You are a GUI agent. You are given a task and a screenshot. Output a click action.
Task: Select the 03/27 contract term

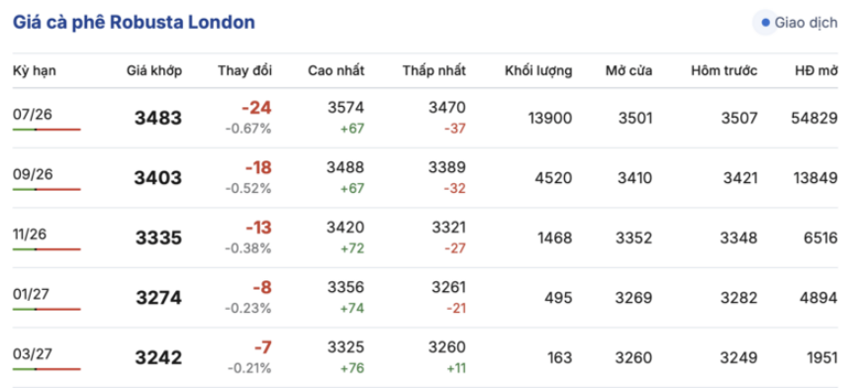34,353
